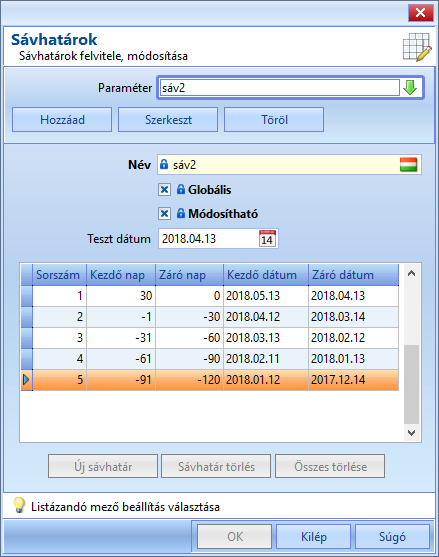Click the Záró nap cell with value -30
This screenshot has height=557, width=439.
click(x=189, y=317)
